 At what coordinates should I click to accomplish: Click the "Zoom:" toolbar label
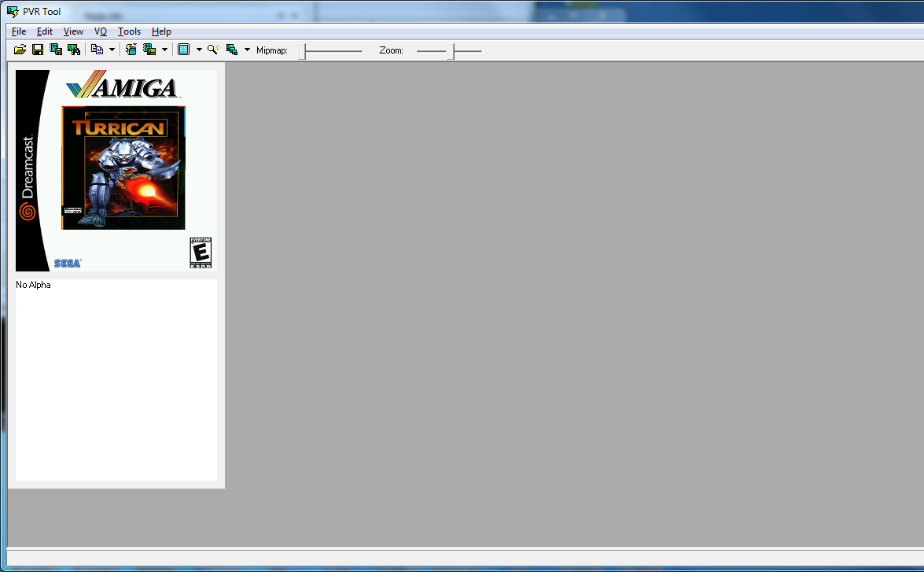coord(392,50)
